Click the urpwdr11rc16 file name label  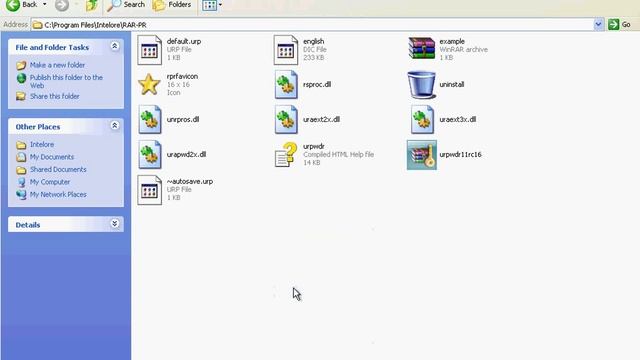pyautogui.click(x=460, y=155)
